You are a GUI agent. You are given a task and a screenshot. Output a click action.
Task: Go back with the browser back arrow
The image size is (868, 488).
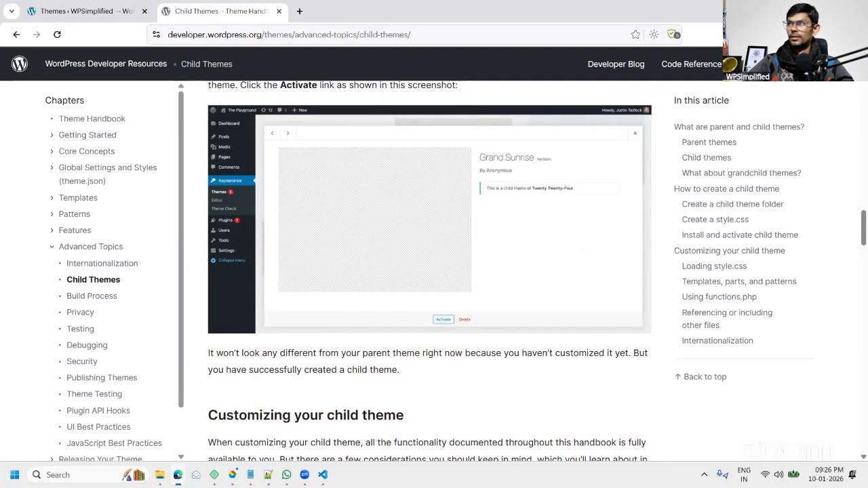(16, 35)
